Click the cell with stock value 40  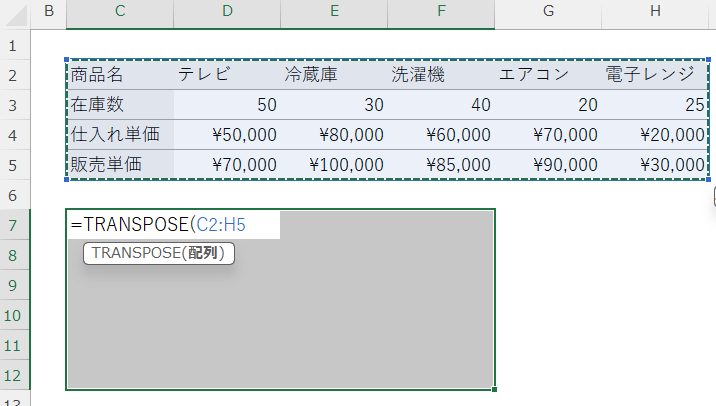(441, 105)
